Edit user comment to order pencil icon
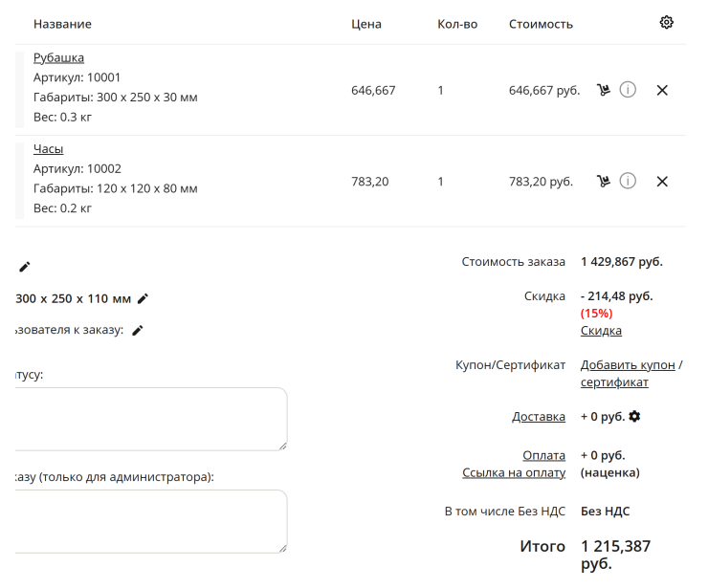 tap(138, 330)
